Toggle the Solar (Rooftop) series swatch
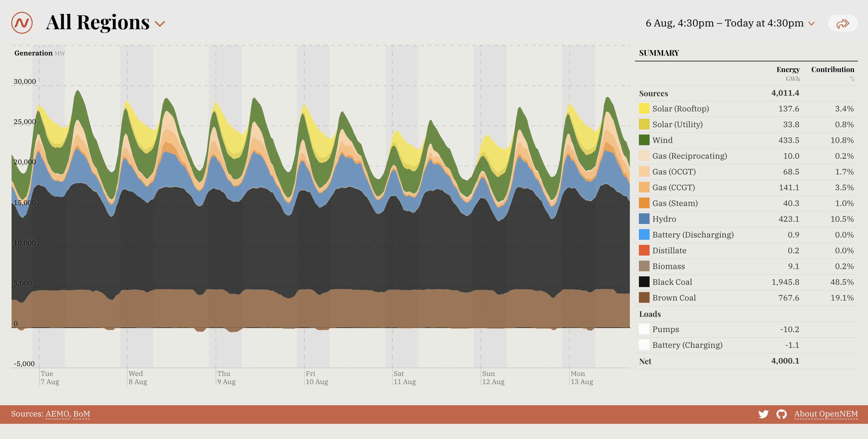The image size is (868, 439). pos(644,109)
